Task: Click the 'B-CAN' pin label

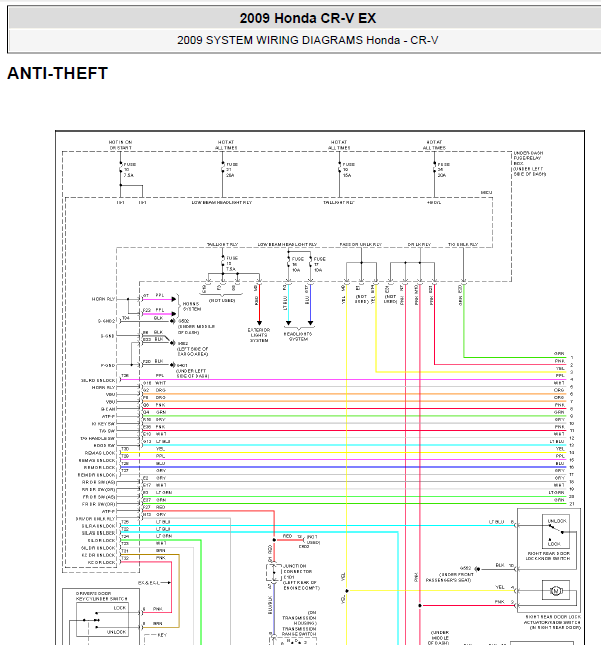Action: pos(108,409)
